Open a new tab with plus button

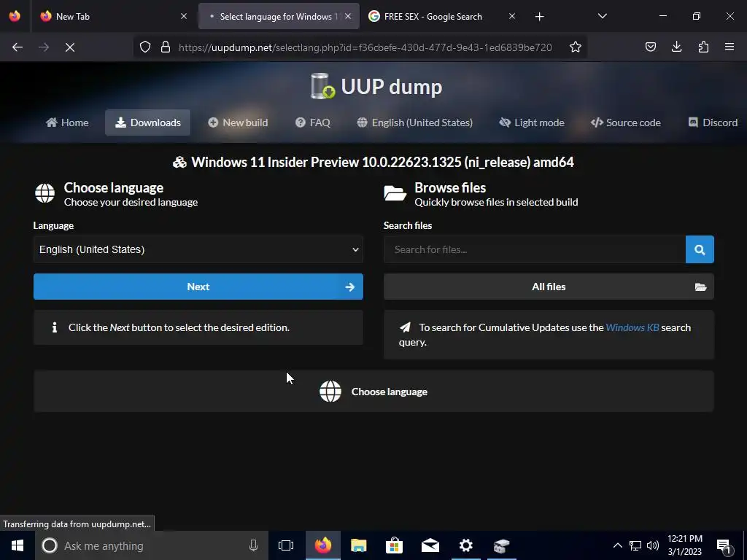pyautogui.click(x=539, y=17)
